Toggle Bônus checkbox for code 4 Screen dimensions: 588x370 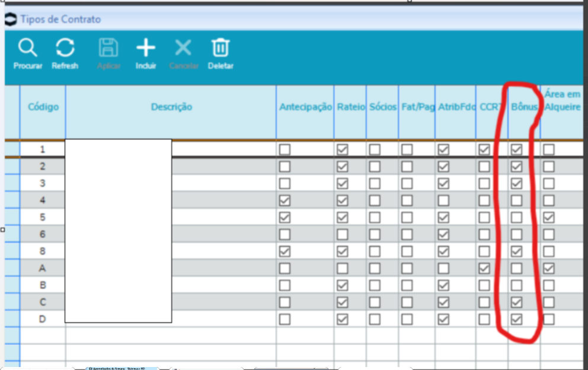(x=516, y=200)
